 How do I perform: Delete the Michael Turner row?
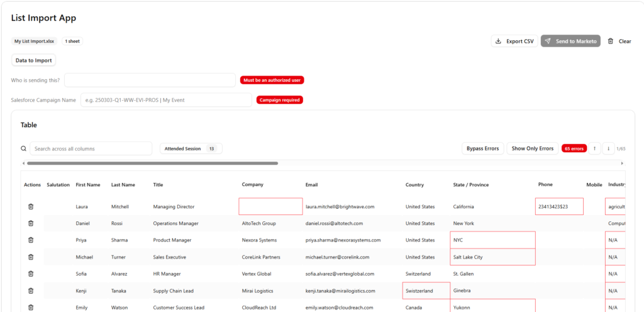pyautogui.click(x=31, y=257)
